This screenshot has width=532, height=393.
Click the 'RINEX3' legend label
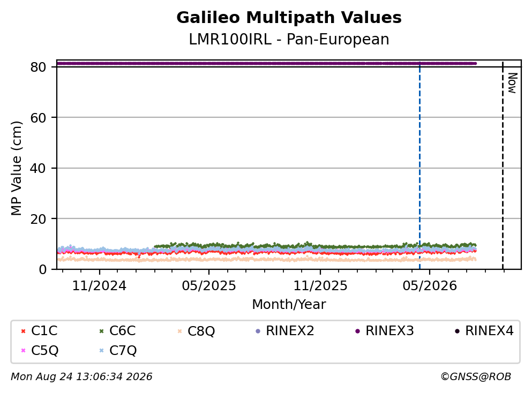pyautogui.click(x=389, y=331)
